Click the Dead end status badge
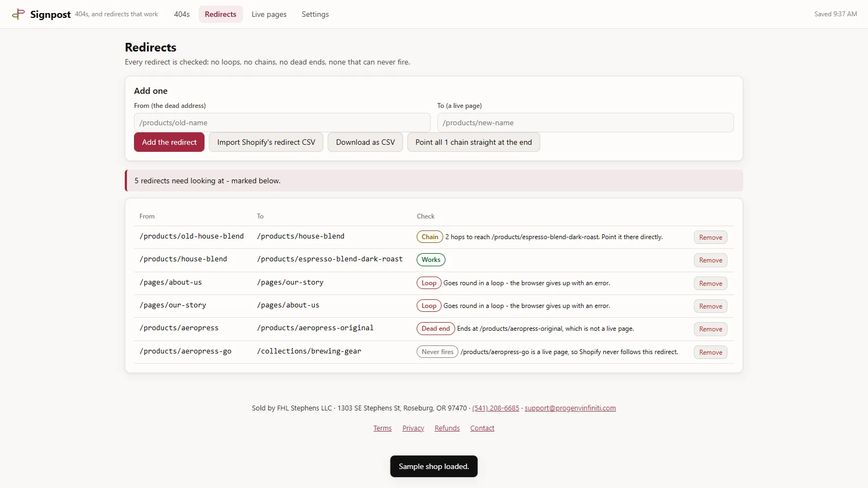Image resolution: width=868 pixels, height=488 pixels. pos(436,329)
